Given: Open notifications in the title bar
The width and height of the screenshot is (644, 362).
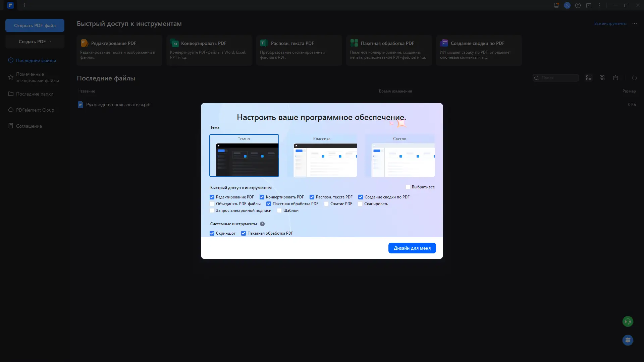Looking at the screenshot, I should point(556,5).
